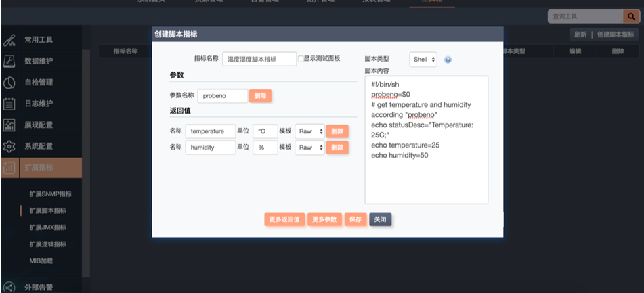Click the 数据维护 sidebar icon
This screenshot has width=644, height=293.
[x=9, y=61]
